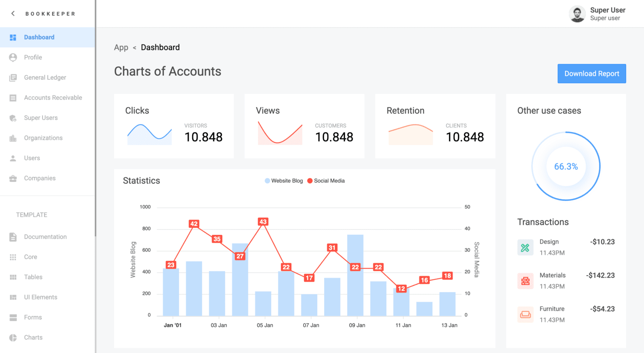Click the data point labeled 43
This screenshot has height=353, width=644.
click(x=263, y=222)
